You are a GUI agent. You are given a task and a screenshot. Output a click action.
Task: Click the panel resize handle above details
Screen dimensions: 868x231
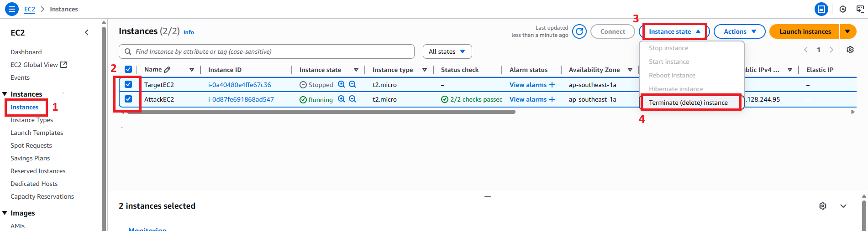click(488, 197)
